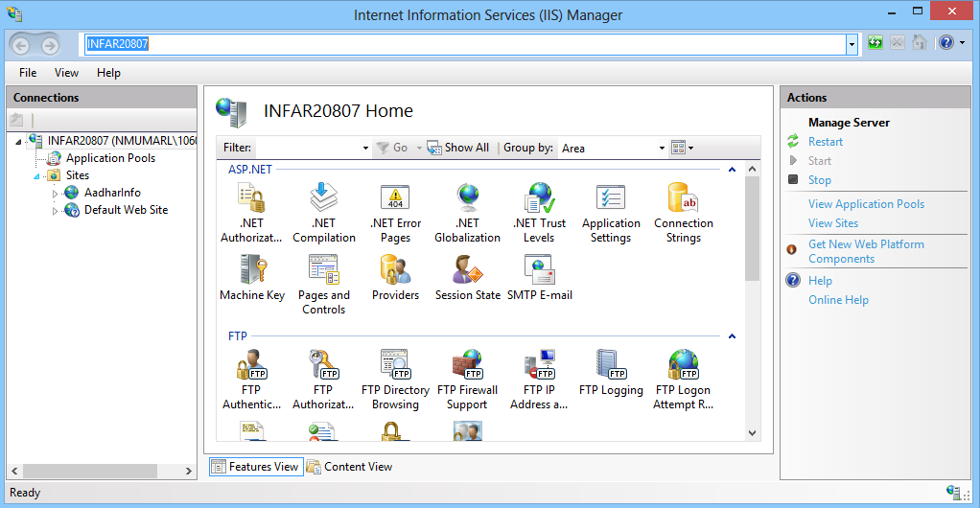Open .NET Error Pages feature

click(x=396, y=213)
